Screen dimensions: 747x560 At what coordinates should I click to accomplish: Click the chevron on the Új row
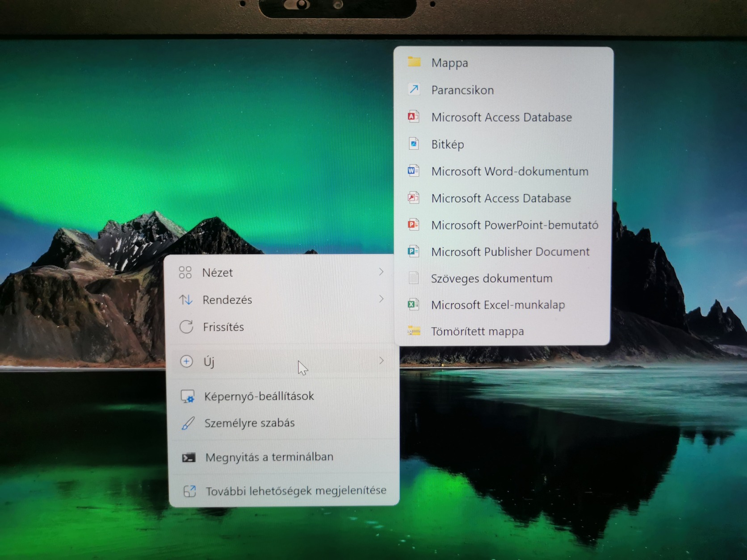tap(381, 360)
